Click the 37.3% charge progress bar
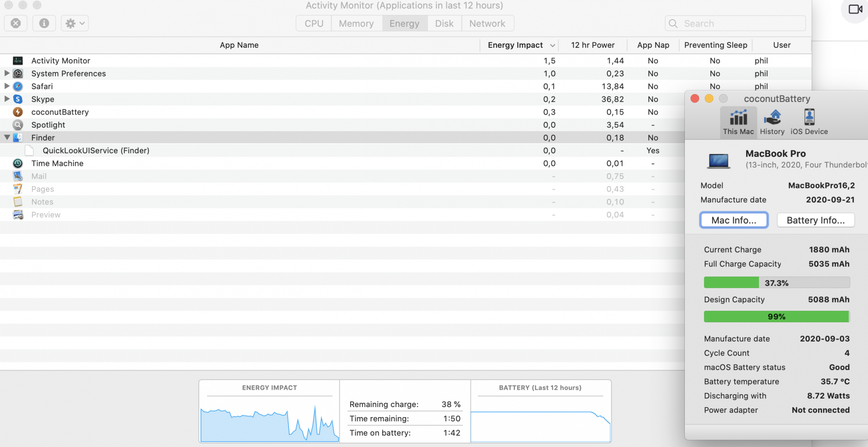 click(776, 283)
